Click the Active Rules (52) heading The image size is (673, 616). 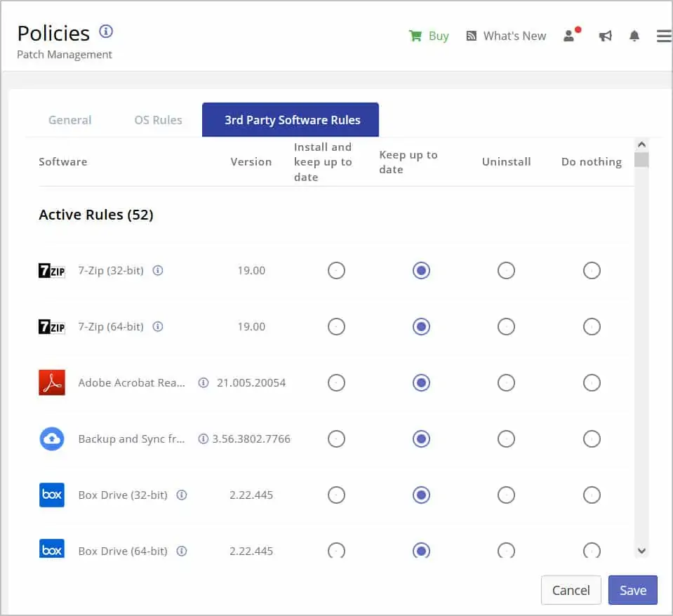pos(96,215)
